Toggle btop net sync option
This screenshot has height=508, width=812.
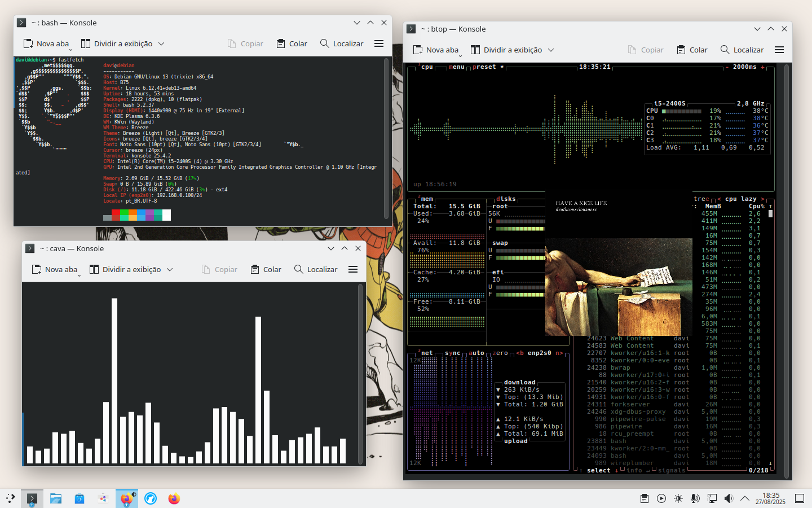(x=452, y=353)
